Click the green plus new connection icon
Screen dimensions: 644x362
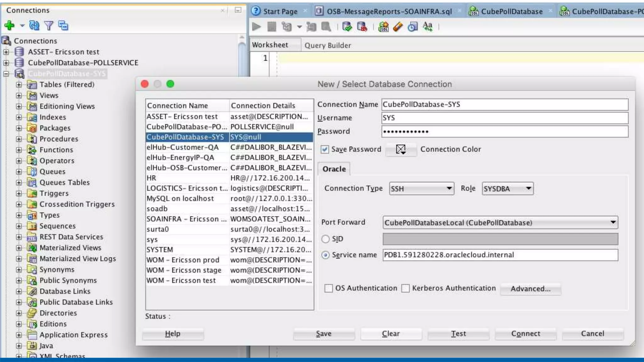pyautogui.click(x=9, y=25)
